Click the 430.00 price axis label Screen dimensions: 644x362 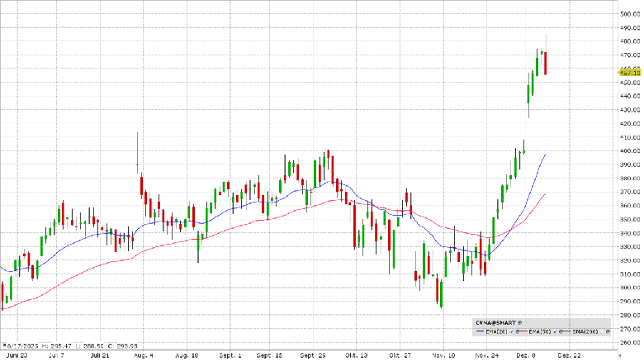[x=631, y=110]
